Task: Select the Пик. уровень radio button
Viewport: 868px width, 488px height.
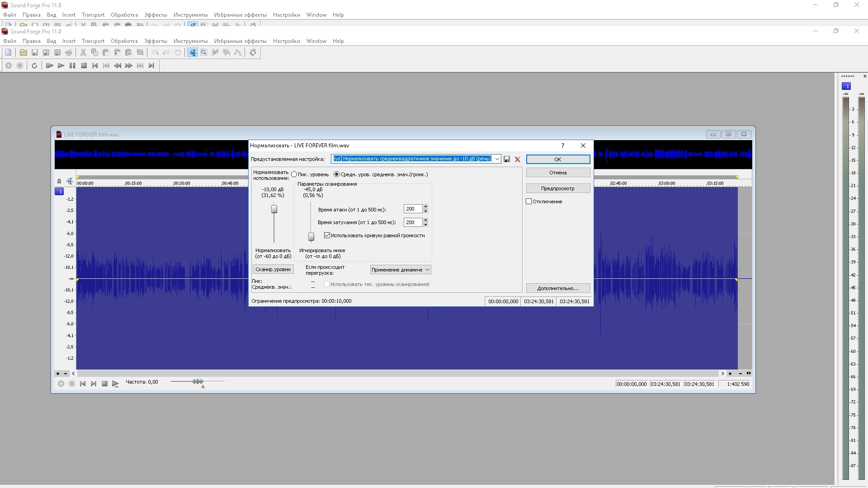Action: (294, 174)
